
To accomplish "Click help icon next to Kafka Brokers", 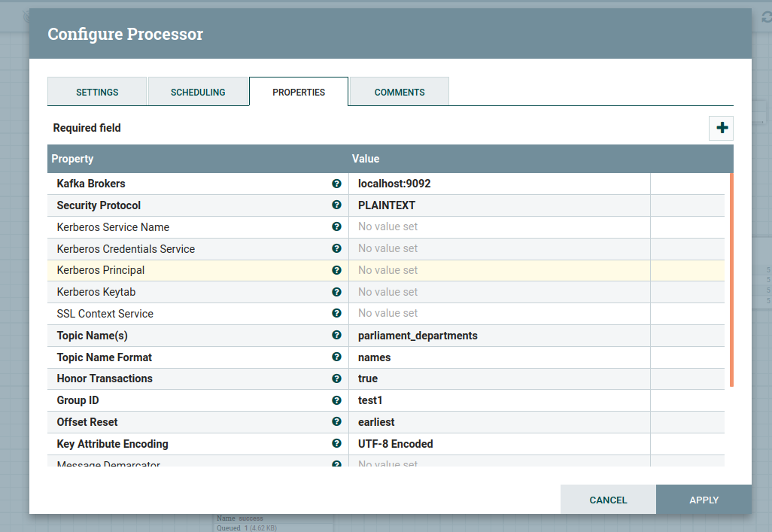I will click(x=336, y=184).
